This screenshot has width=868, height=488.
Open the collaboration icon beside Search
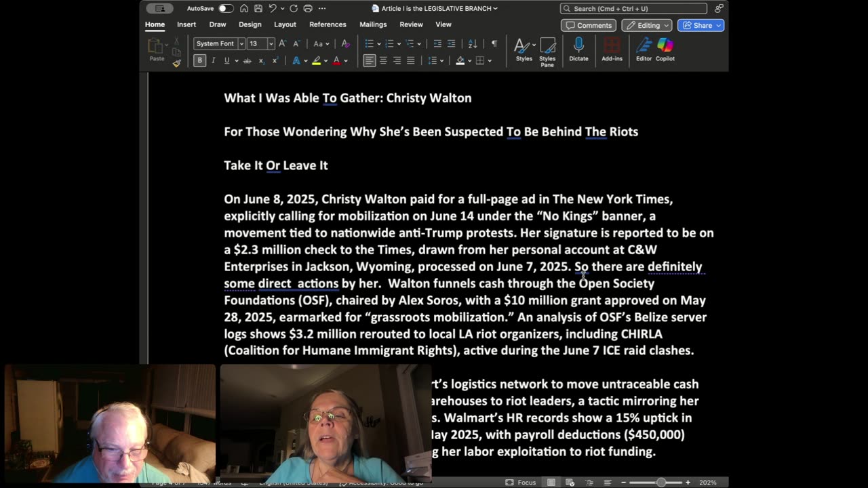click(x=719, y=8)
